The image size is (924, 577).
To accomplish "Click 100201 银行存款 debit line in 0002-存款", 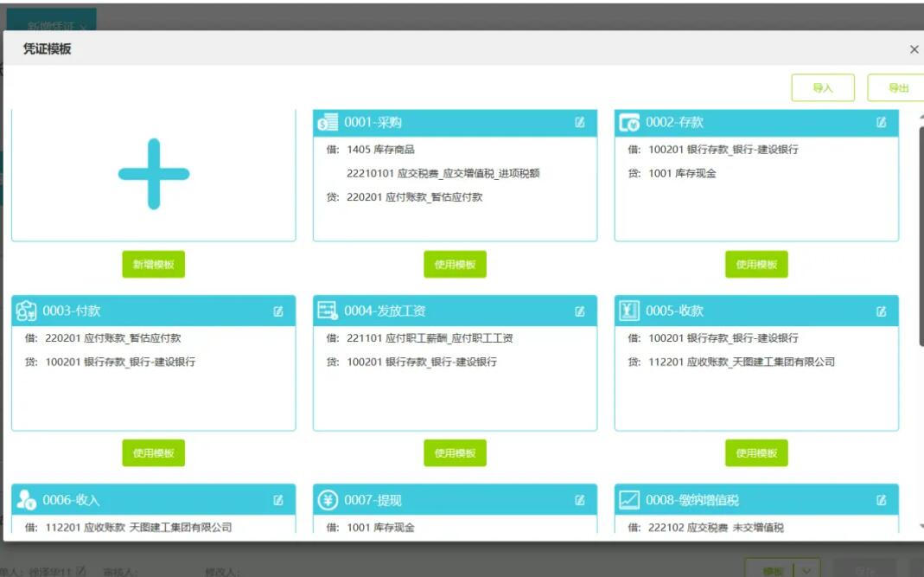I will [723, 150].
